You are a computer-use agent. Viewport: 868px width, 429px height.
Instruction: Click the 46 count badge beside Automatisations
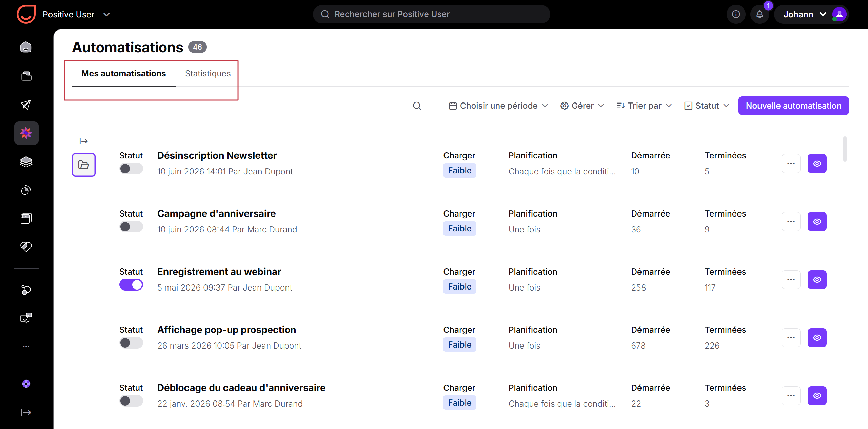(197, 47)
